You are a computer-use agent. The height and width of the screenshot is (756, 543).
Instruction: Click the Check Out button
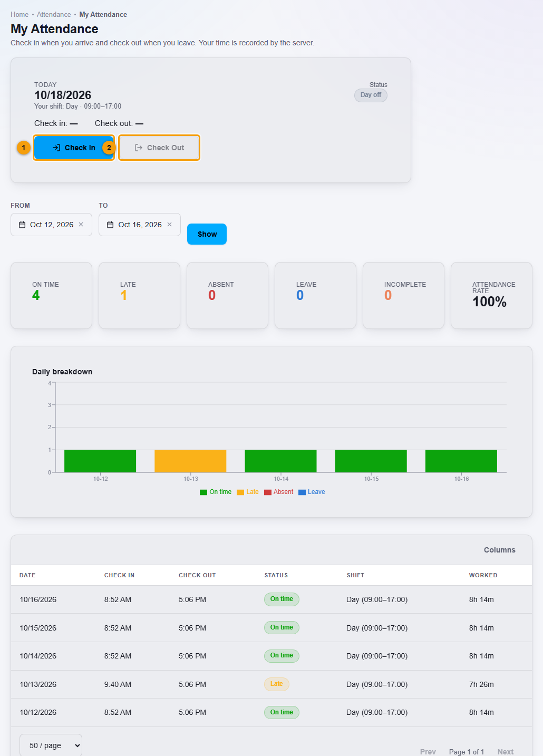click(159, 148)
